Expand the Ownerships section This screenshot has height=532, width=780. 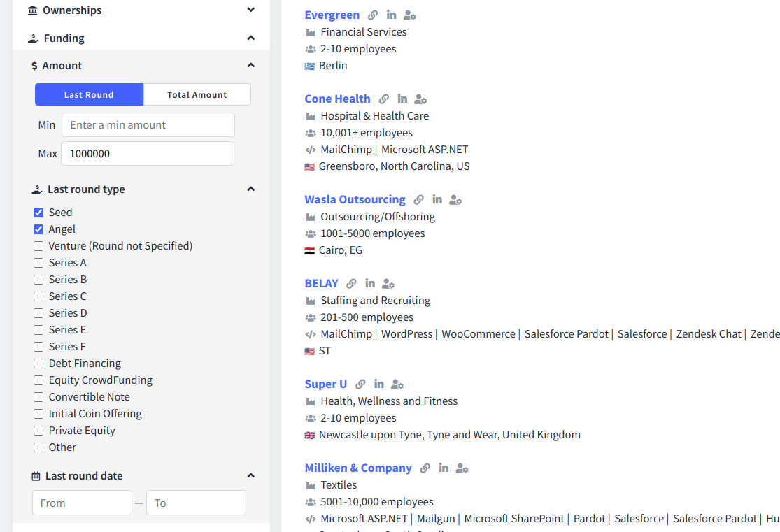[x=250, y=10]
